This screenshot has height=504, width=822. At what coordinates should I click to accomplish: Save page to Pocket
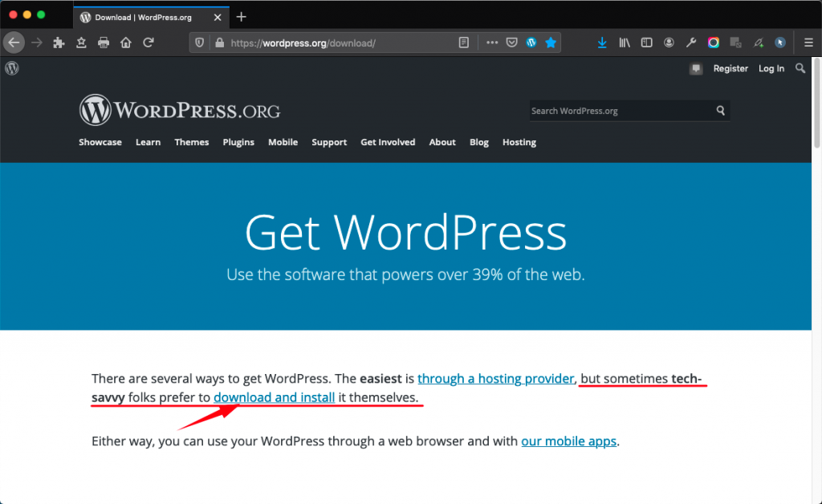(x=511, y=43)
